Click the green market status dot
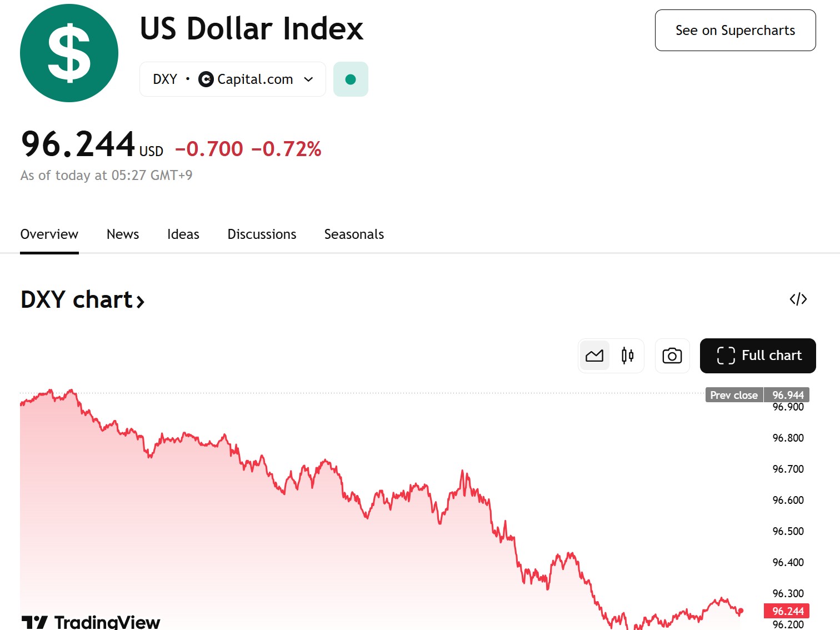Image resolution: width=840 pixels, height=630 pixels. pos(351,79)
